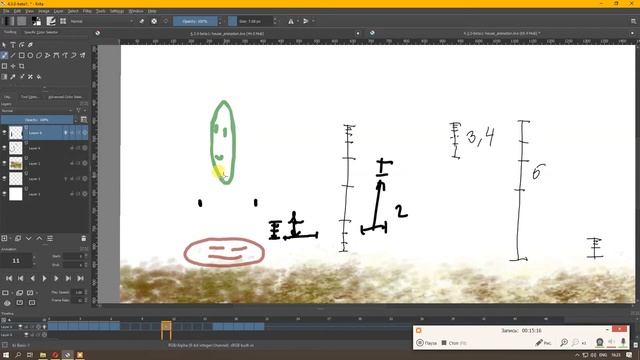Duplicate the current layer
Image resolution: width=640 pixels, height=360 pixels.
point(18,238)
